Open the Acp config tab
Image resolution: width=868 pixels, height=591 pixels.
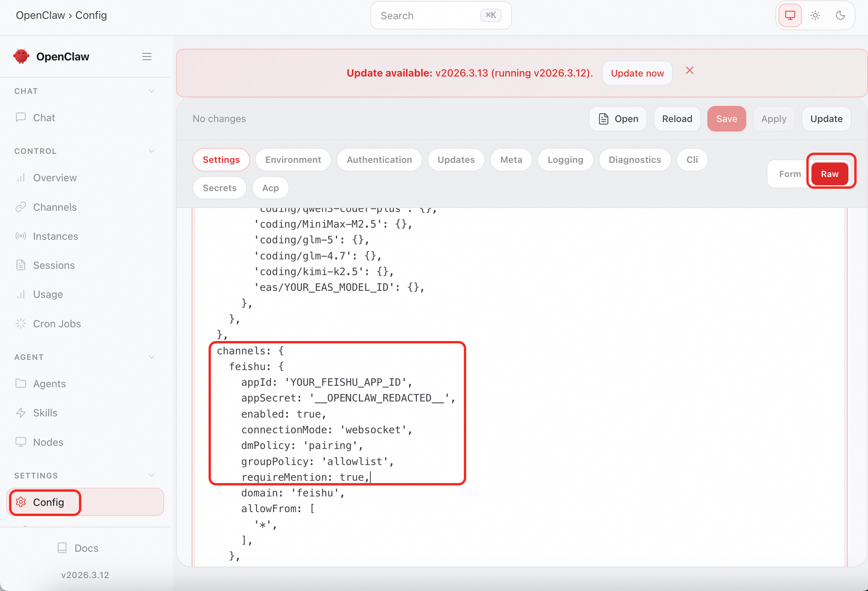click(271, 188)
